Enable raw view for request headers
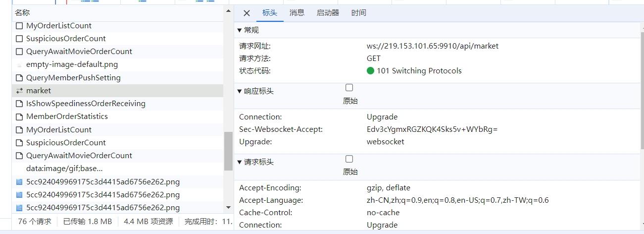The height and width of the screenshot is (234, 644). pos(349,159)
